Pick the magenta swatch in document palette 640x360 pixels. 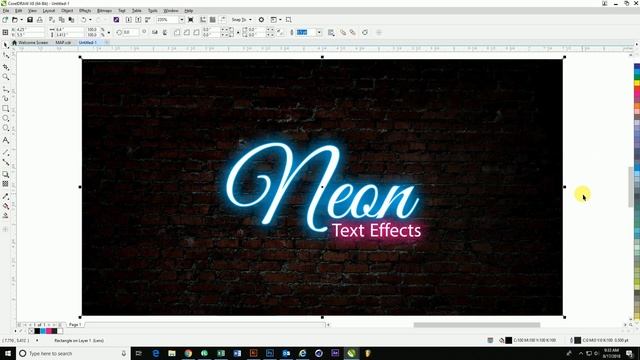coord(49,331)
